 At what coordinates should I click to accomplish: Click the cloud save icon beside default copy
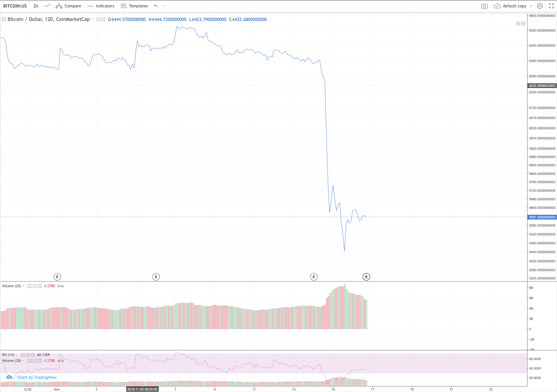[497, 6]
